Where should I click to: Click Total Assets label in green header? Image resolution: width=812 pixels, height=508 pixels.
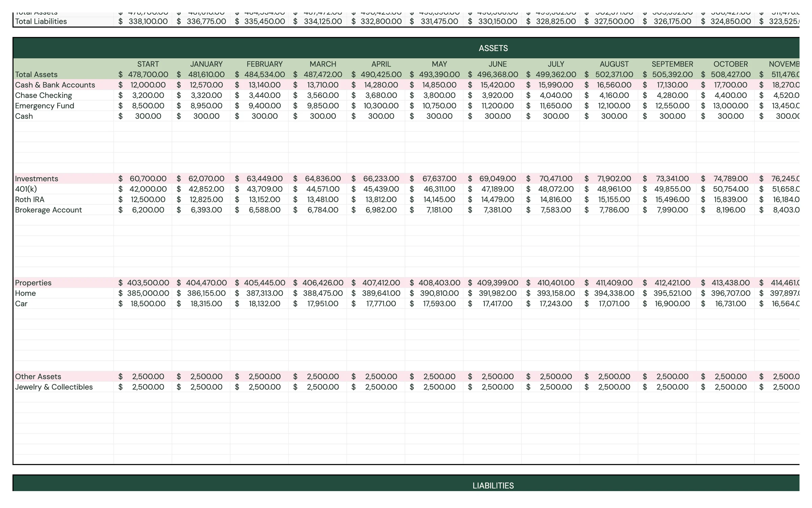[36, 75]
